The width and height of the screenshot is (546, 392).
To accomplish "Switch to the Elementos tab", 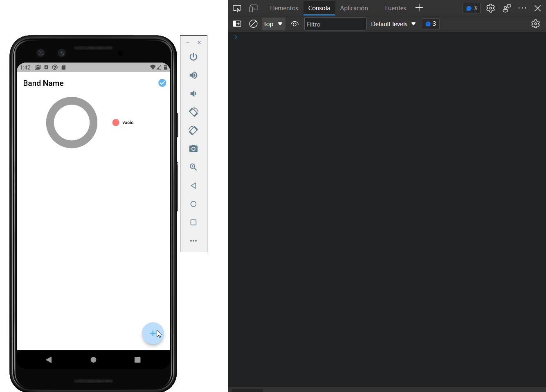I will click(x=284, y=8).
